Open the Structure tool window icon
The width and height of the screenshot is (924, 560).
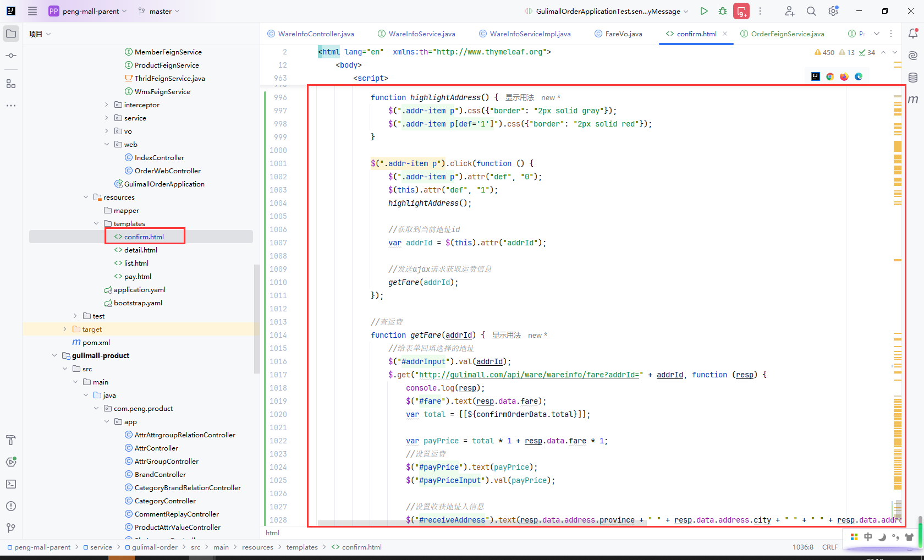click(11, 84)
